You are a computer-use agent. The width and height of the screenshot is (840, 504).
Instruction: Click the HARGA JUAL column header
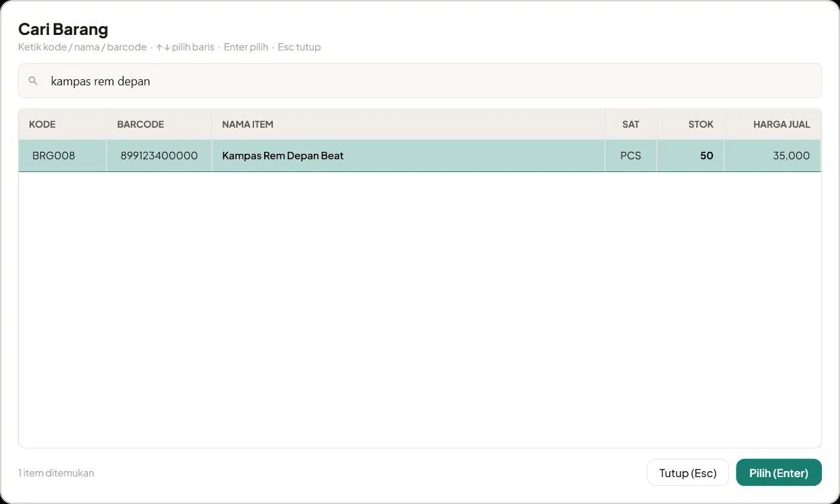coord(772,124)
